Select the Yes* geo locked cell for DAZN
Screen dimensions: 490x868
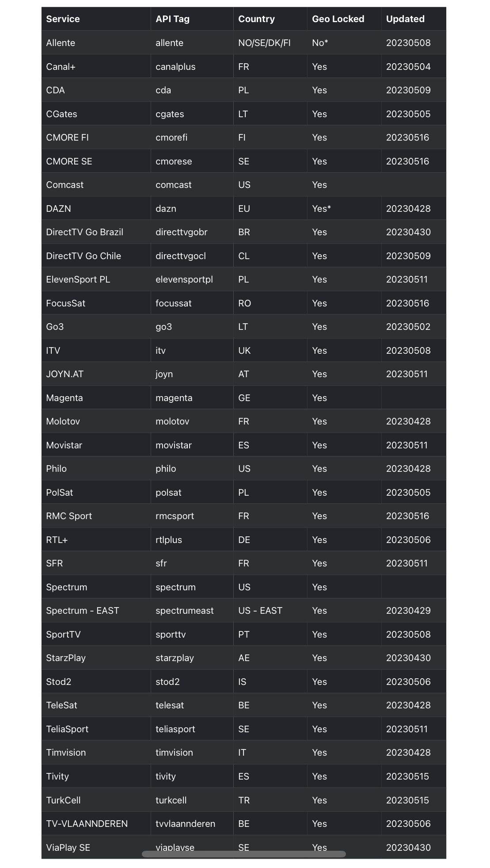tap(321, 209)
